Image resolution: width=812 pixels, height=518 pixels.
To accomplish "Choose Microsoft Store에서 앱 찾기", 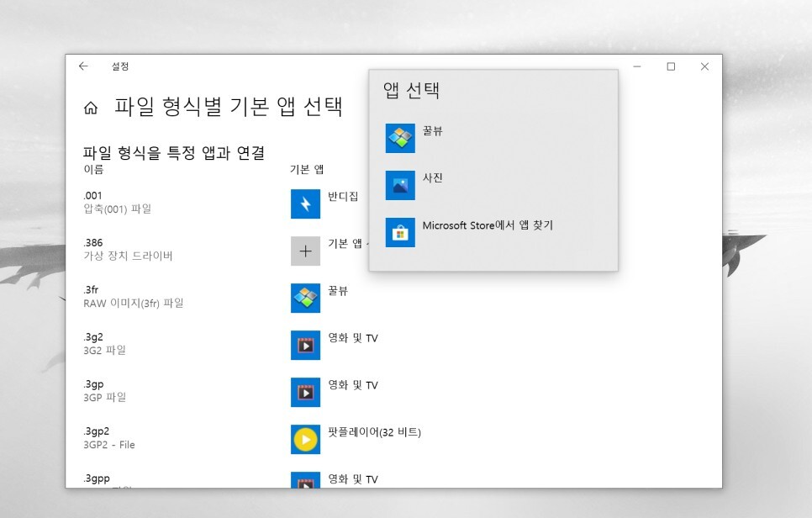I will (x=493, y=232).
